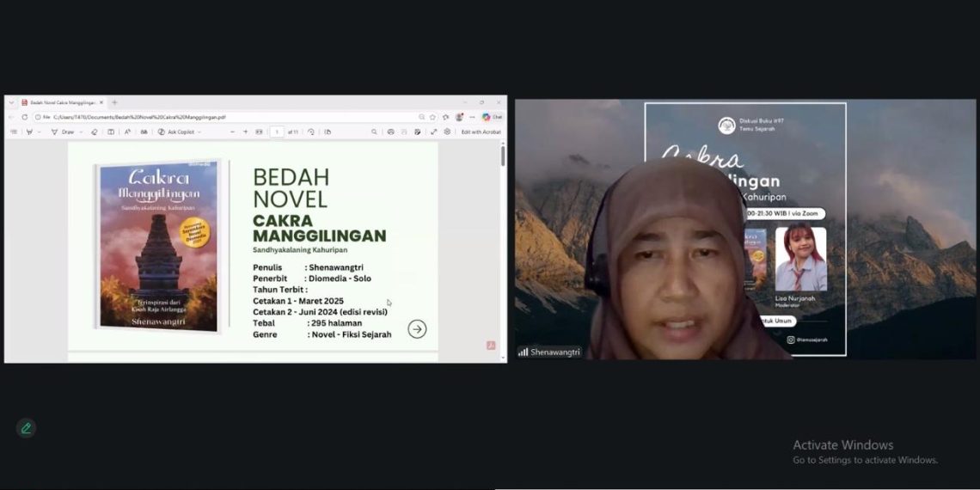Click the Save as icon in PDF toolbar
Viewport: 980px width, 490px height.
[417, 132]
